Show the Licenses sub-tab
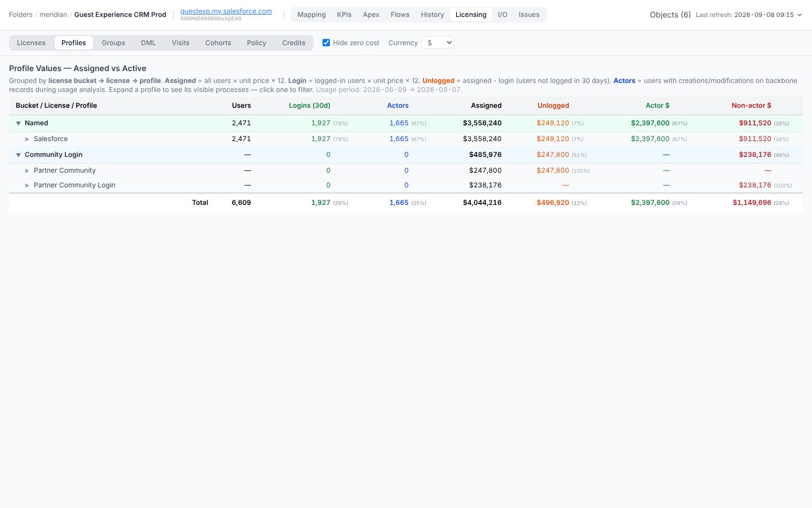This screenshot has width=812, height=508. click(31, 43)
